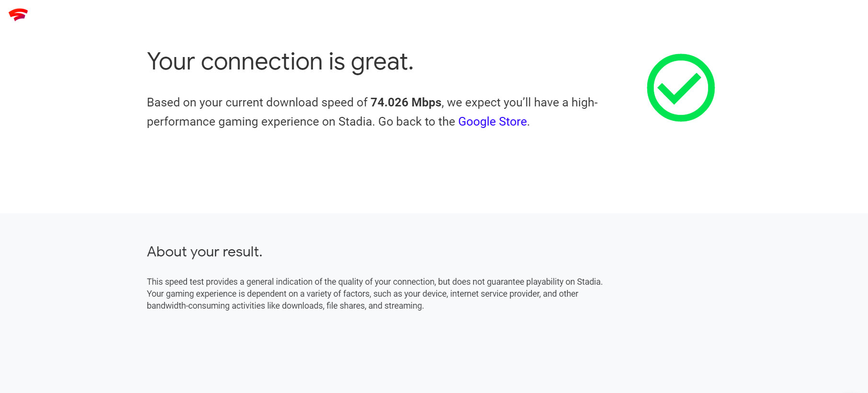Click the "Based on your current download speed" text
This screenshot has width=868, height=393.
coord(257,103)
